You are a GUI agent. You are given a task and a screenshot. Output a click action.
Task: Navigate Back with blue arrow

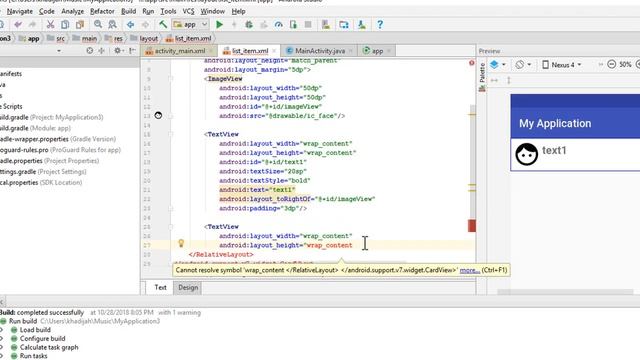130,24
